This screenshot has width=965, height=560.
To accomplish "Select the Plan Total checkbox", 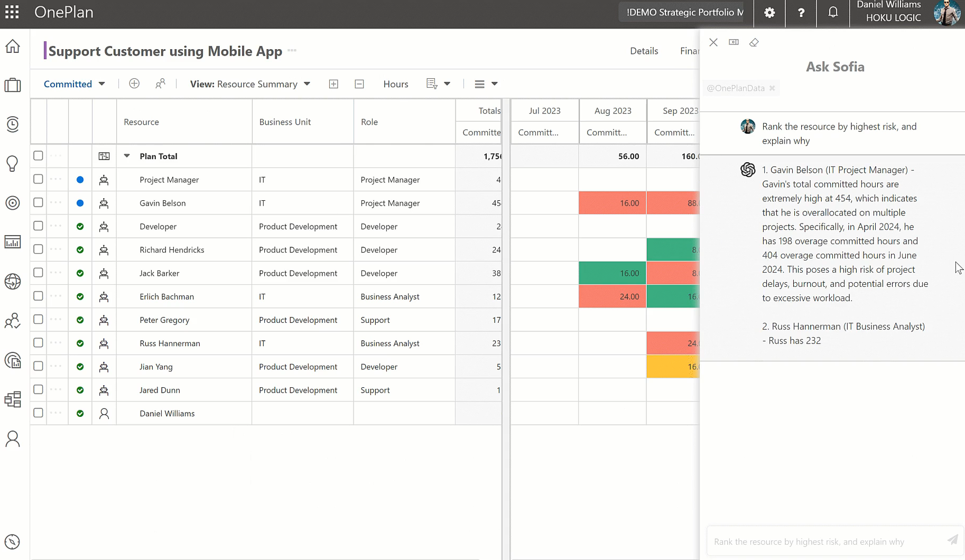I will [38, 155].
